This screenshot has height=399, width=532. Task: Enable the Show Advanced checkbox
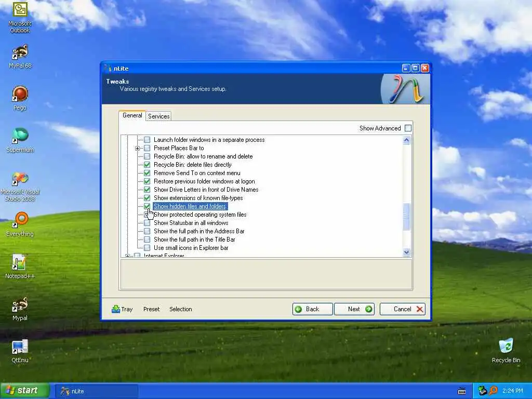point(408,128)
